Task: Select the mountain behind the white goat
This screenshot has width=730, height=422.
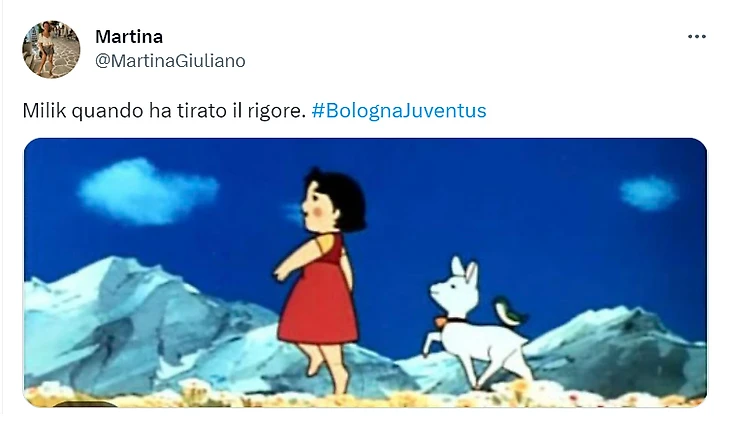Action: tap(615, 349)
